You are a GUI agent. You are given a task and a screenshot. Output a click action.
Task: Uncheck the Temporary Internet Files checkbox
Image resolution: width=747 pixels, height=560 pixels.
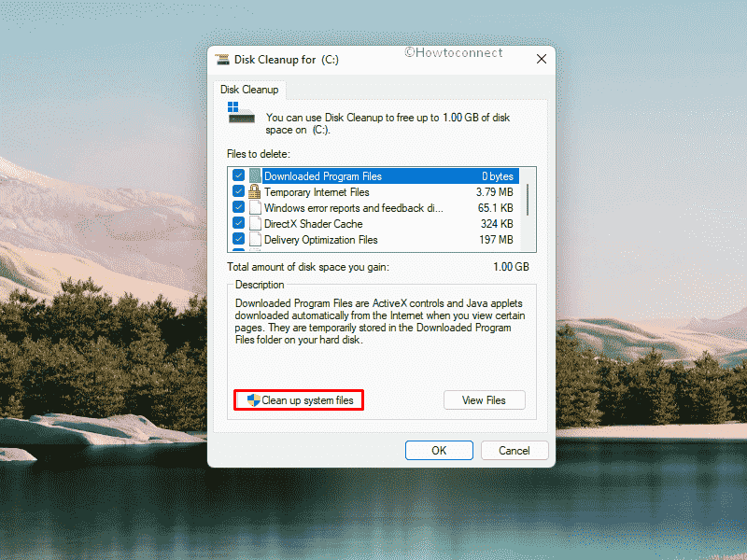coord(239,191)
